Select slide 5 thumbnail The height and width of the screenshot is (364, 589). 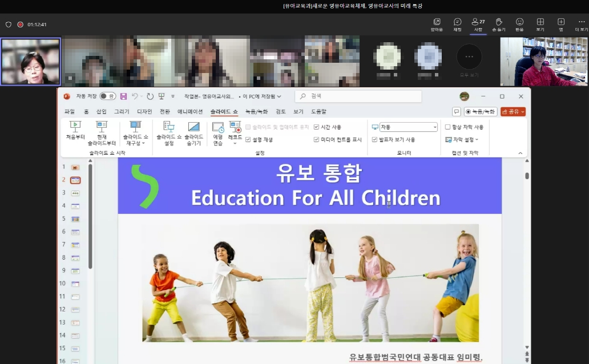pos(75,219)
